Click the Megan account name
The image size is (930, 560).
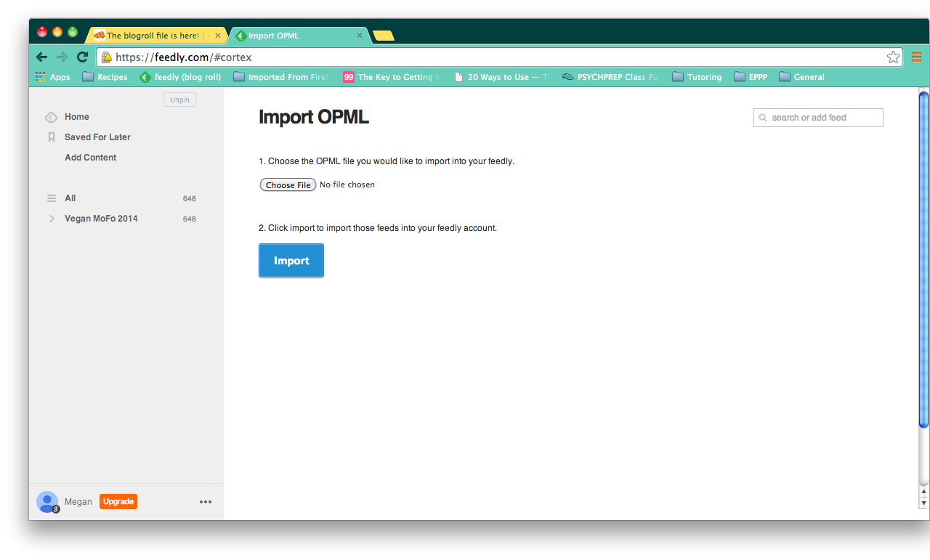point(78,502)
